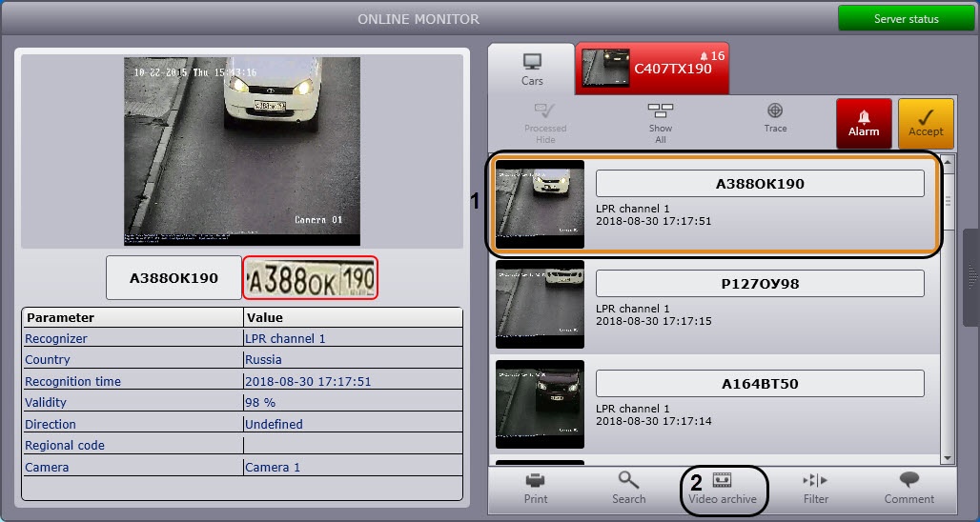Open thumbnail for the A164BT50 car
Image resolution: width=980 pixels, height=522 pixels.
point(540,404)
